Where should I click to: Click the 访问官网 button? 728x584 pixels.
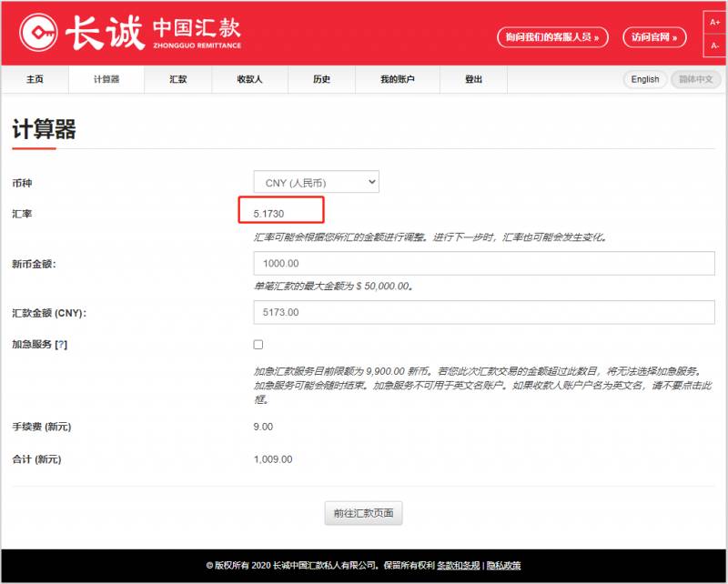pos(654,37)
